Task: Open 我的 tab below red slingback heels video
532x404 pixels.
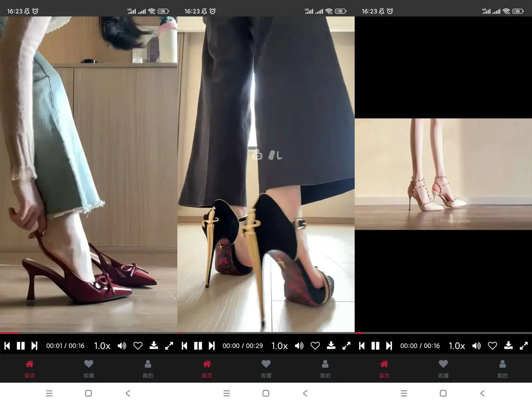Action: coord(148,369)
